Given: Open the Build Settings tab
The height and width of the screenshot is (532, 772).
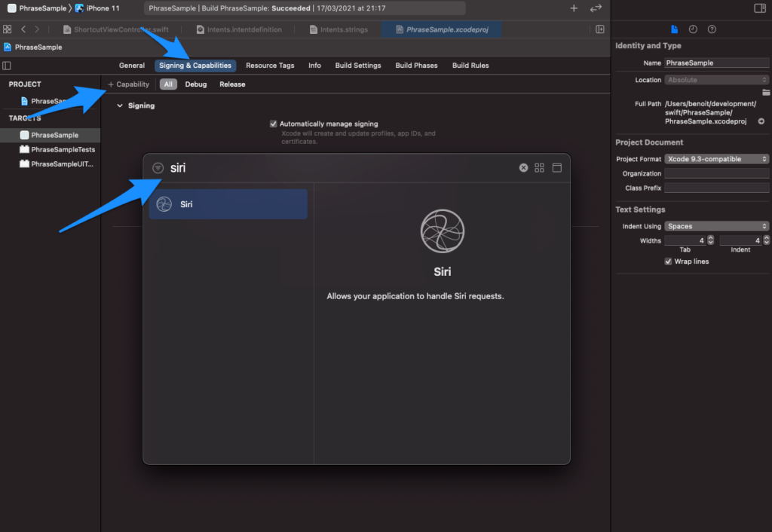Looking at the screenshot, I should point(358,66).
